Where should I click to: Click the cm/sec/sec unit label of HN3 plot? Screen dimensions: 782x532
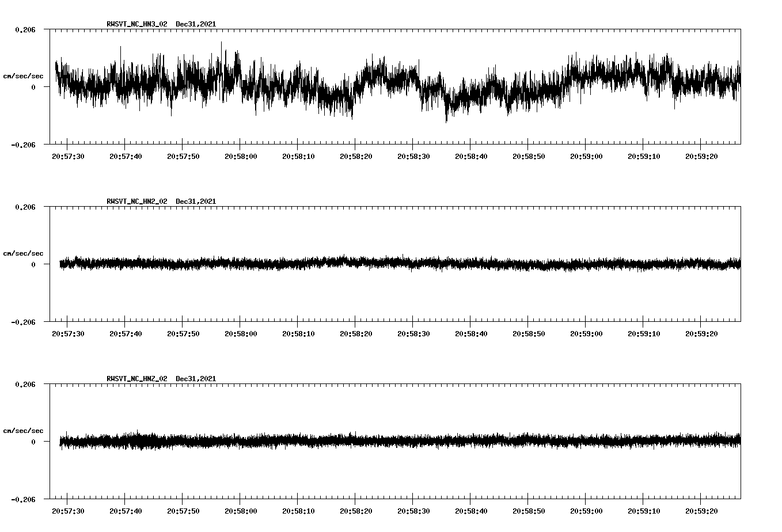coord(23,76)
